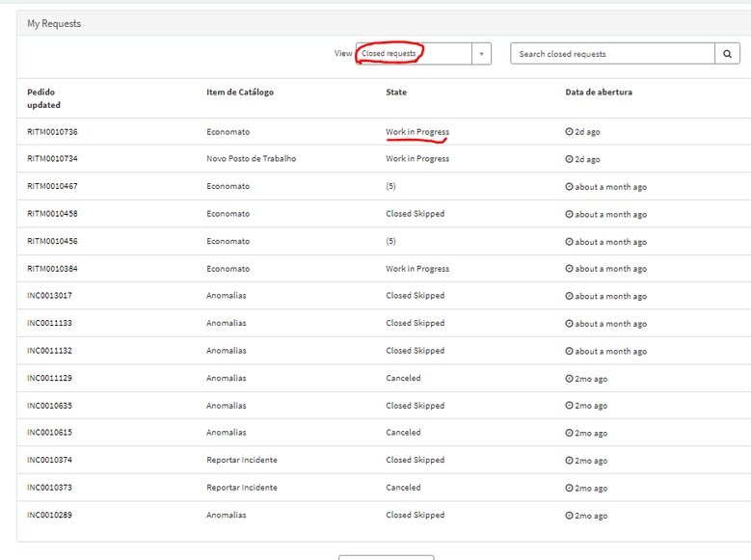751x560 pixels.
Task: Focus the Search closed requests field
Action: tap(612, 54)
